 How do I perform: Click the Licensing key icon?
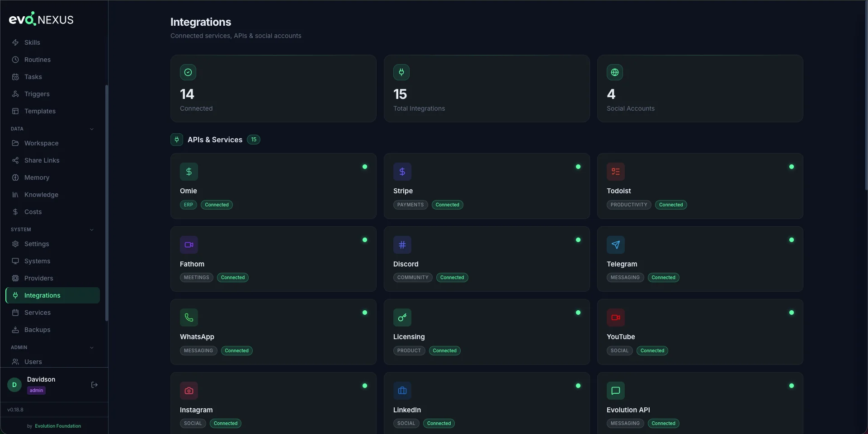(402, 317)
